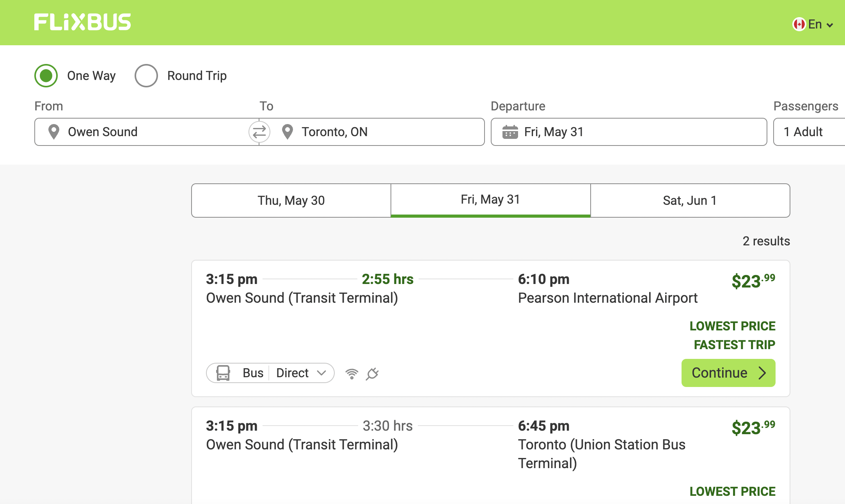Click the swap locations arrows icon
This screenshot has width=845, height=504.
pyautogui.click(x=259, y=132)
